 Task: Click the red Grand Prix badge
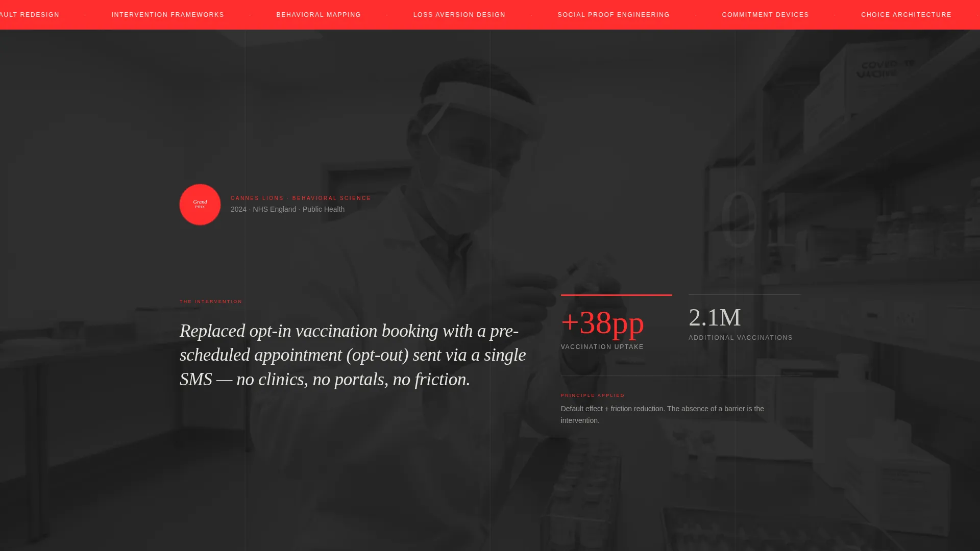click(x=200, y=205)
